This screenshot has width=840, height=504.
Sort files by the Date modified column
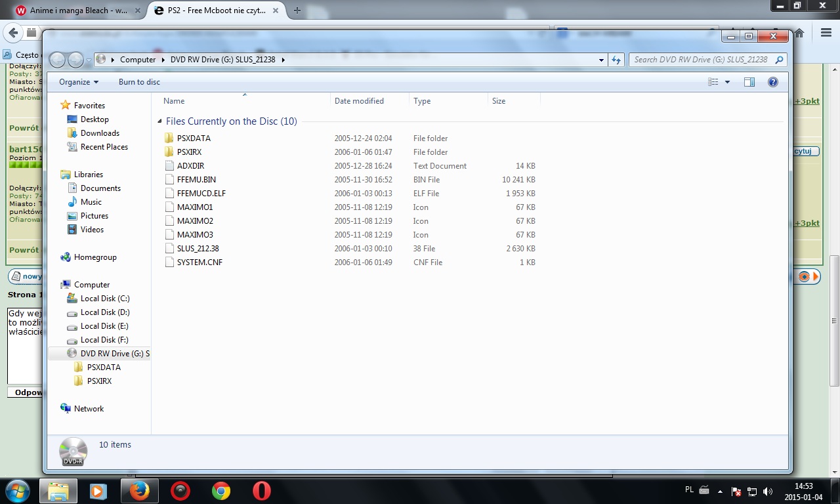click(x=359, y=101)
